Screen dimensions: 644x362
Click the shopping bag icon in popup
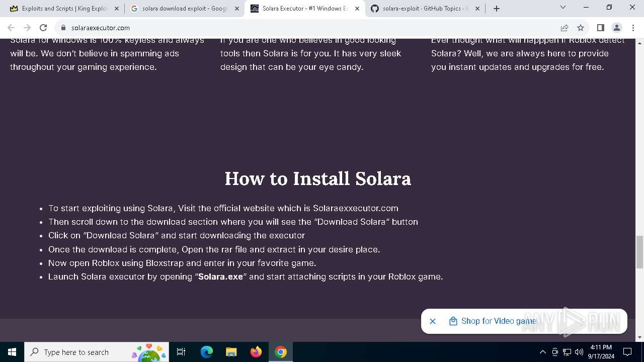[453, 321]
